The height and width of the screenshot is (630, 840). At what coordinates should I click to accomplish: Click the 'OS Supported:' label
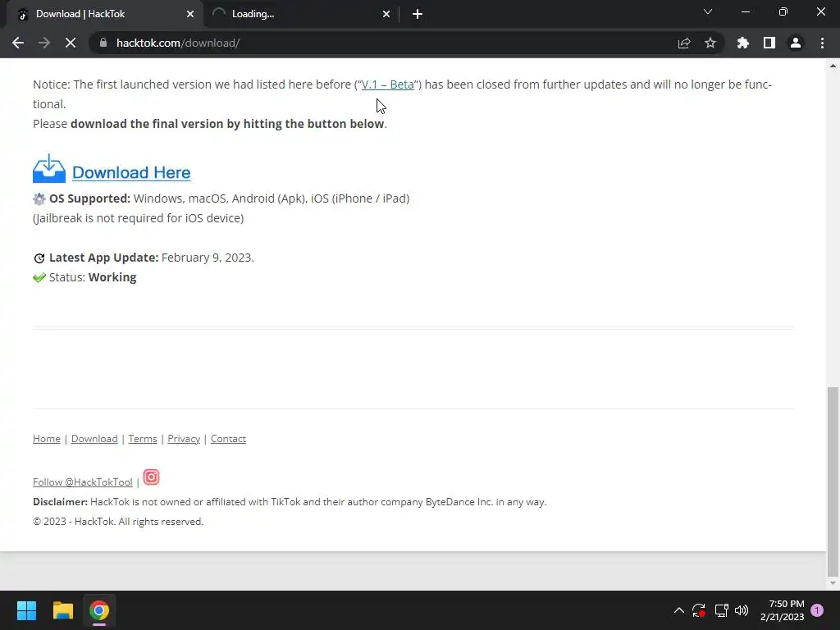pyautogui.click(x=90, y=199)
